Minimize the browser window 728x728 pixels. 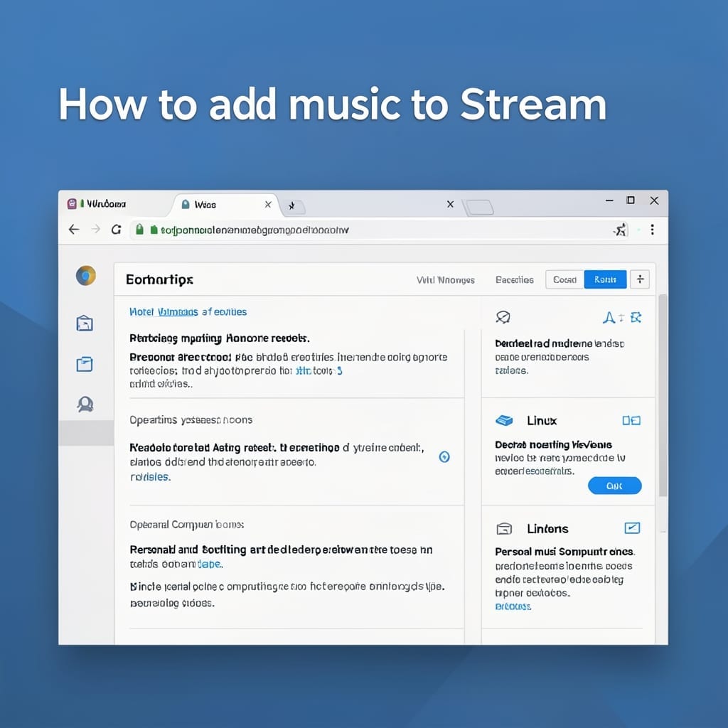click(609, 200)
